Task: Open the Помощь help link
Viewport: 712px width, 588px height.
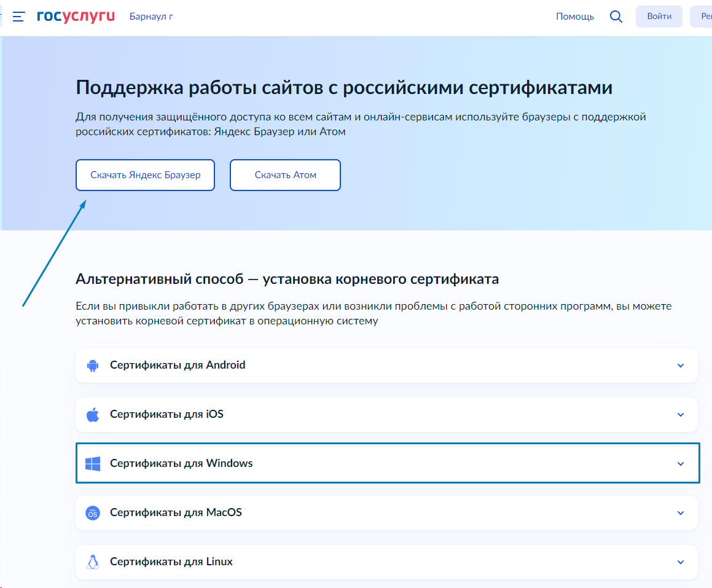Action: click(x=574, y=17)
